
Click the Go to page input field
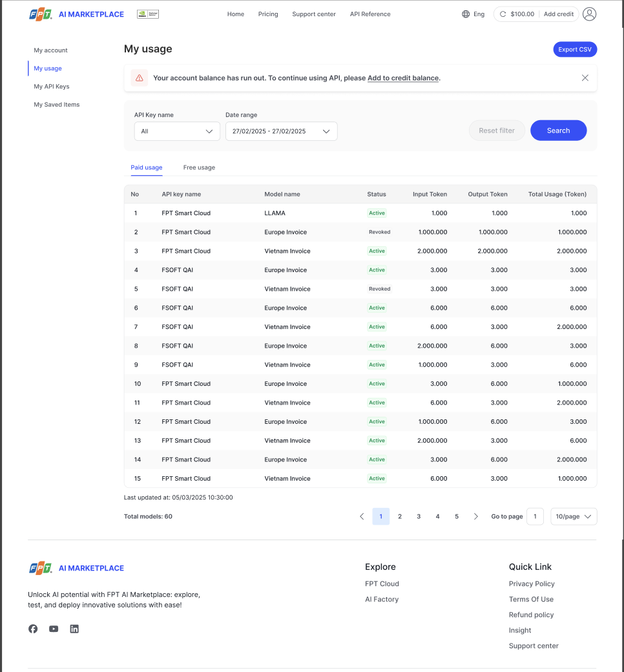(535, 516)
